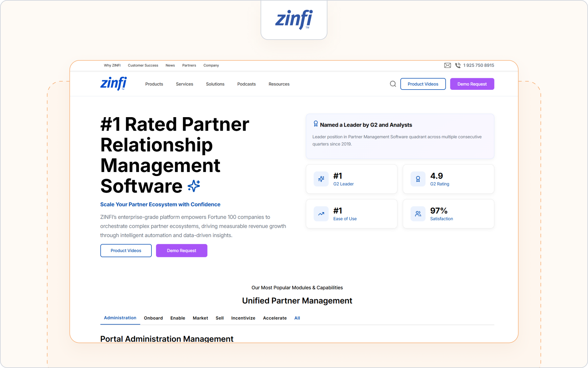Click Named a Leader by G2 and Analysts heading
Image resolution: width=588 pixels, height=368 pixels.
(x=366, y=125)
